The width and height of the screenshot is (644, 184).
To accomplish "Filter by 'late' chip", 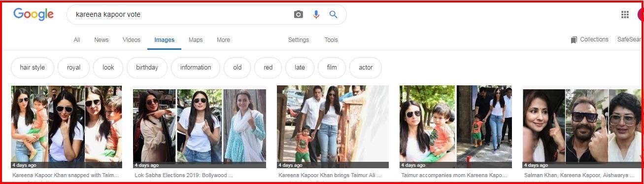I will [300, 68].
